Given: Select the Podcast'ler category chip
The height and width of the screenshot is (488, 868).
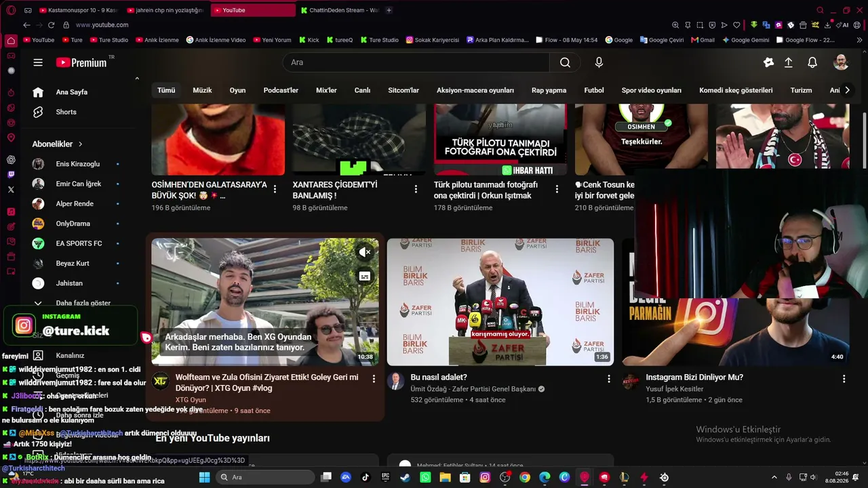Looking at the screenshot, I should click(x=281, y=90).
